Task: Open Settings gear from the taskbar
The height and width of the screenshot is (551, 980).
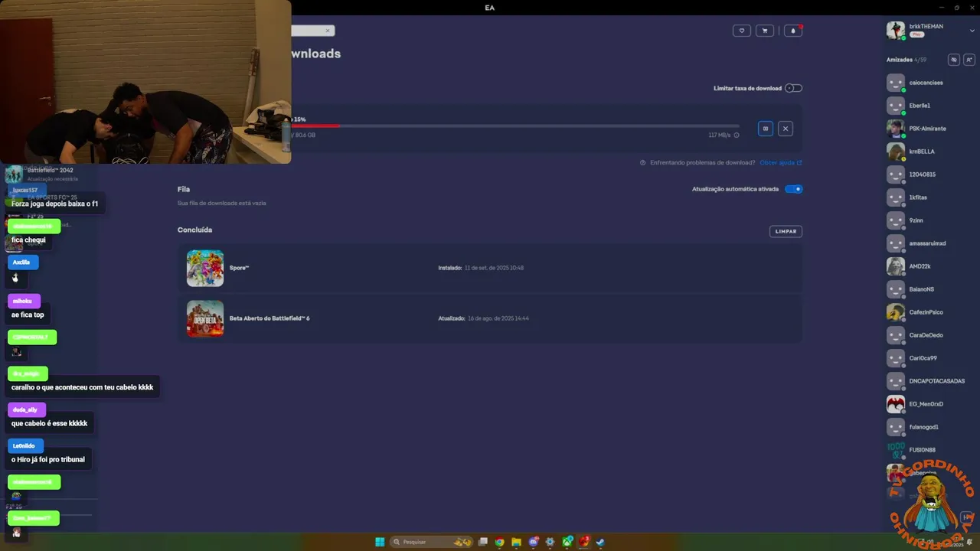Action: click(x=550, y=542)
